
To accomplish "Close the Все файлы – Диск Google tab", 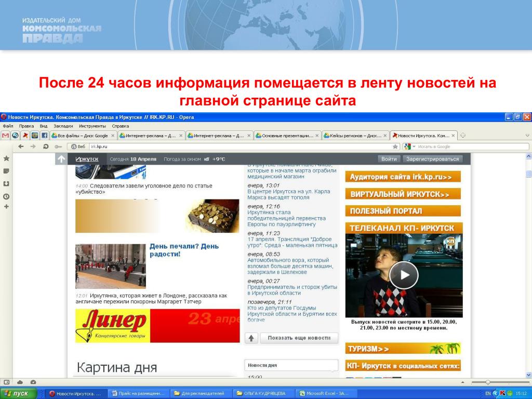I will [113, 136].
